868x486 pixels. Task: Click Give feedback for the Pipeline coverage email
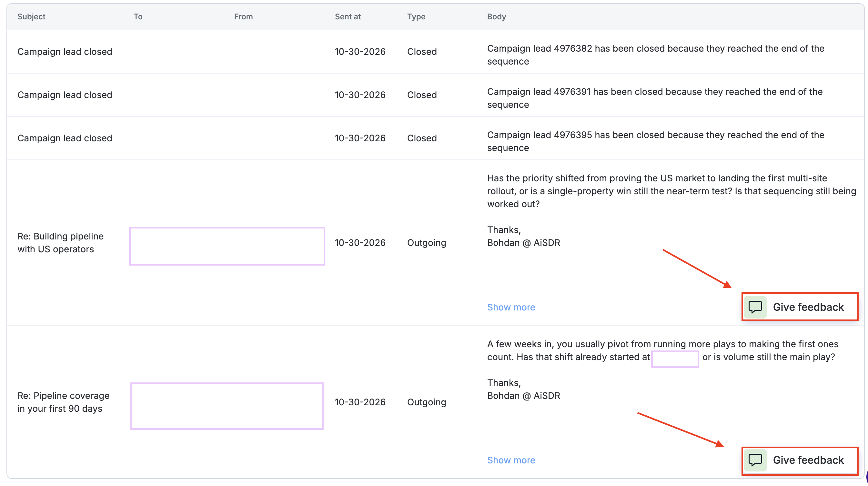click(800, 460)
